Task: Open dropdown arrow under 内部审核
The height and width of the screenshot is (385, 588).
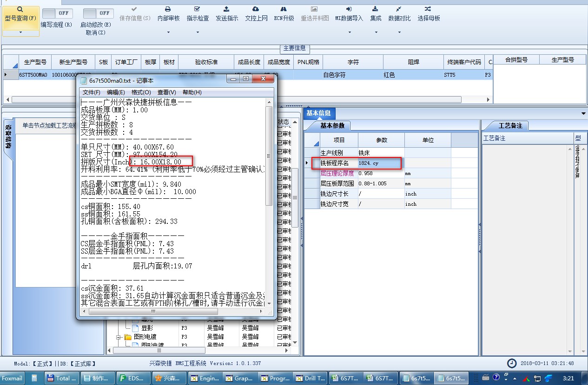Action: (x=168, y=33)
